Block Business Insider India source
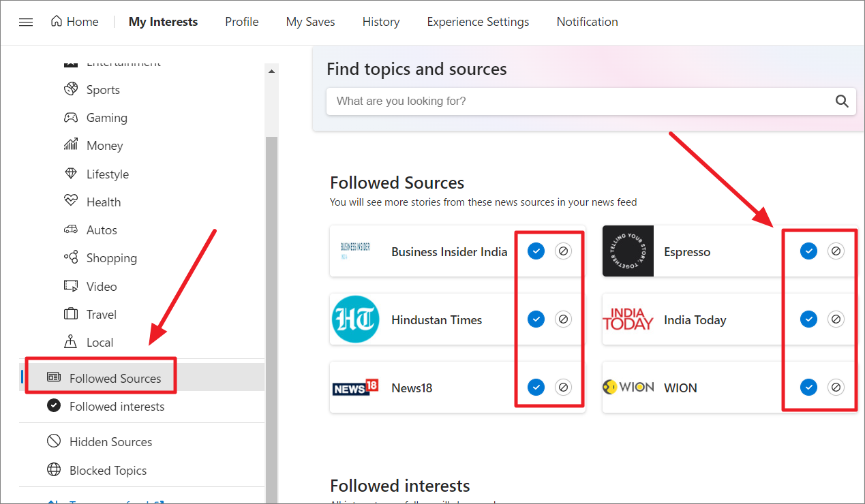The image size is (865, 504). [563, 251]
